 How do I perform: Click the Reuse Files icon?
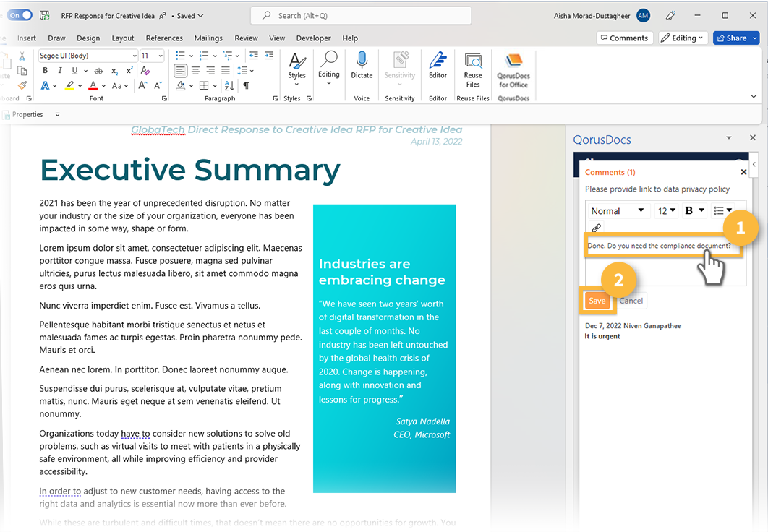[x=473, y=69]
